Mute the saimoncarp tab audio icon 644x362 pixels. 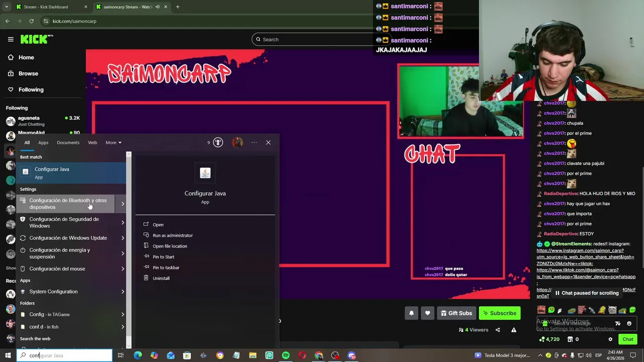coord(157,7)
